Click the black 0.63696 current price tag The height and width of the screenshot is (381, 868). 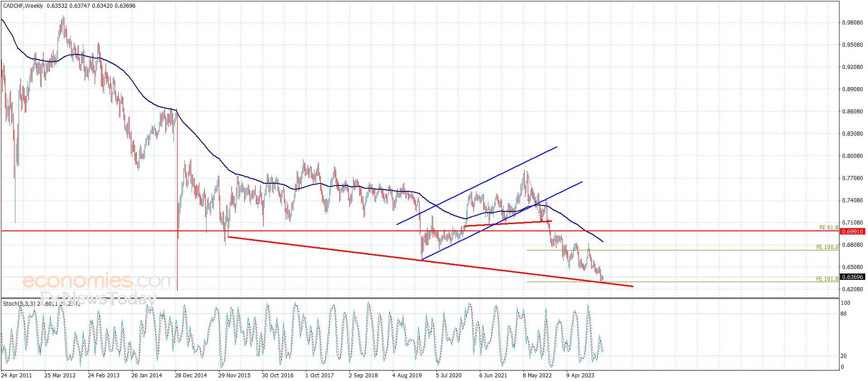pos(852,277)
